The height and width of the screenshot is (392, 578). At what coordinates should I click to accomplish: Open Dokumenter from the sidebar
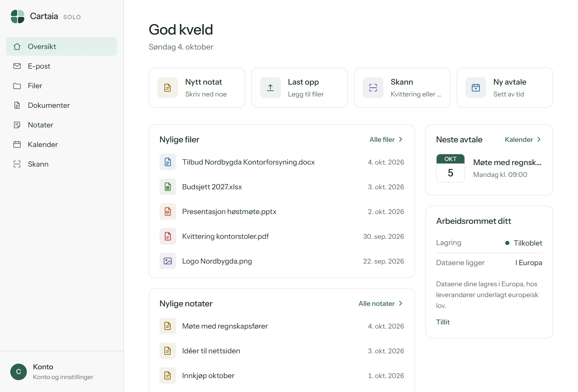point(62,105)
